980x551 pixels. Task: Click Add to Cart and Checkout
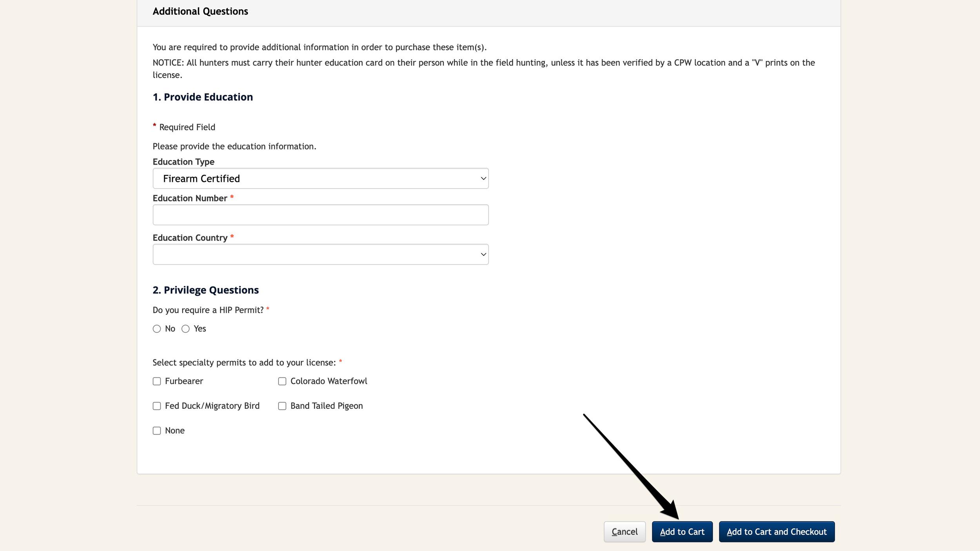coord(777,531)
